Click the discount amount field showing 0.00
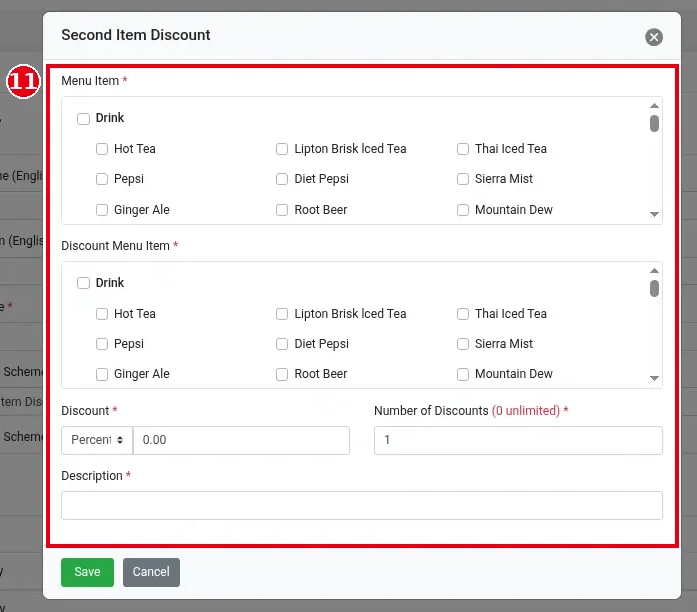 coord(241,440)
